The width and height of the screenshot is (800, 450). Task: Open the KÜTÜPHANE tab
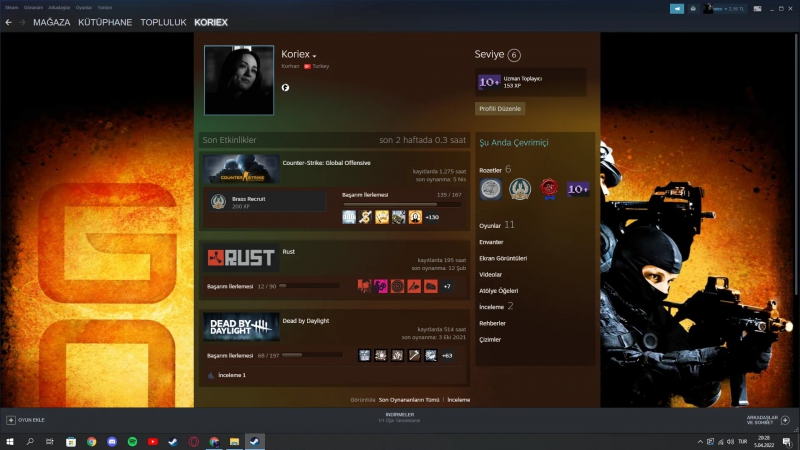[105, 22]
